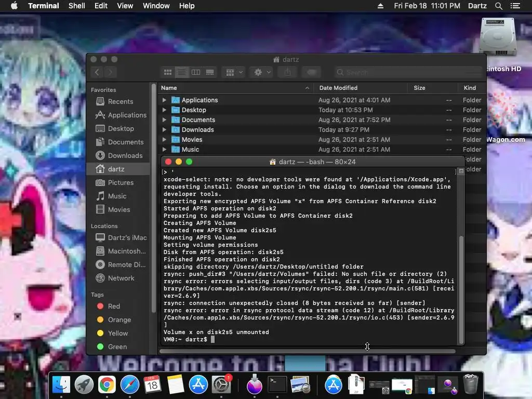Expand the Desktop folder row
Screen dimensions: 532x399
[x=164, y=110]
